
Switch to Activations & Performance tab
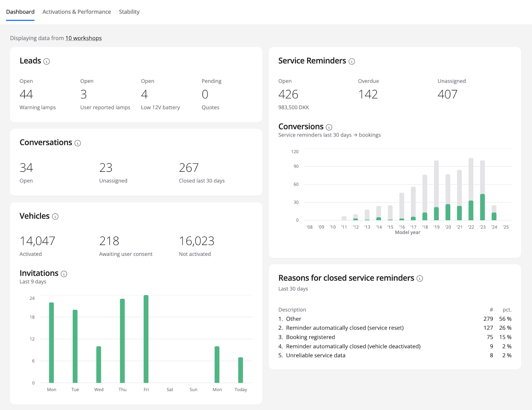click(x=76, y=12)
